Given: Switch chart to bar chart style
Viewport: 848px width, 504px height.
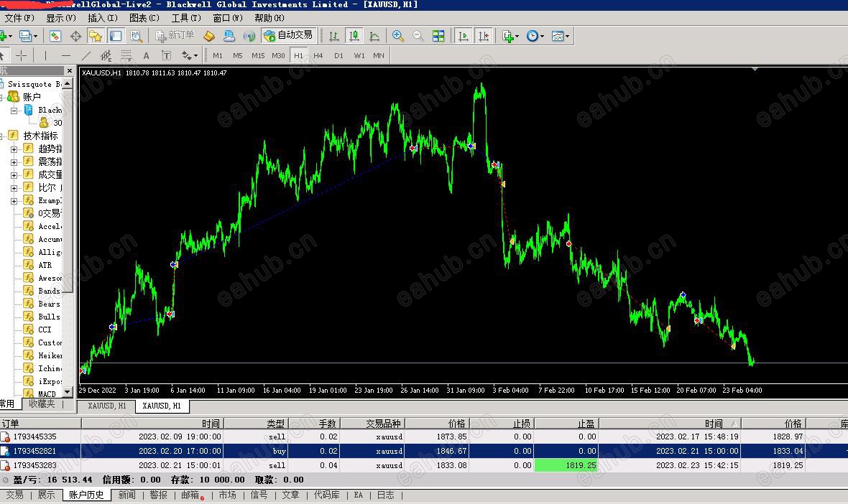Looking at the screenshot, I should click(x=333, y=36).
